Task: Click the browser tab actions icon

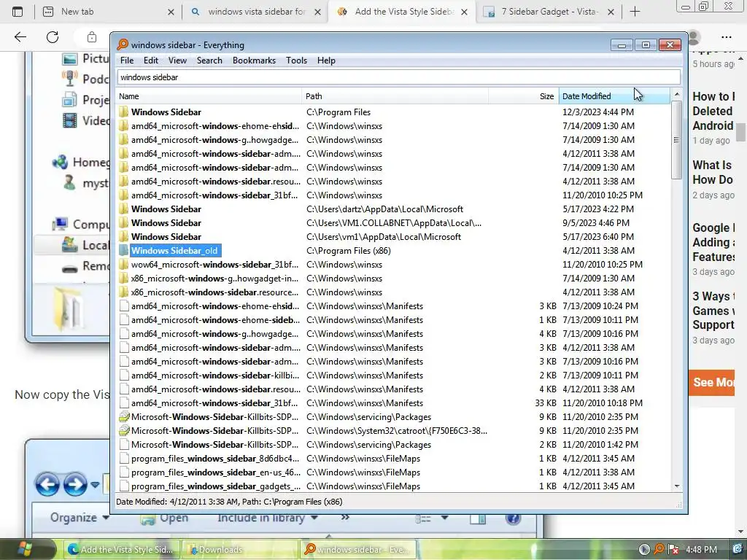Action: 18,12
